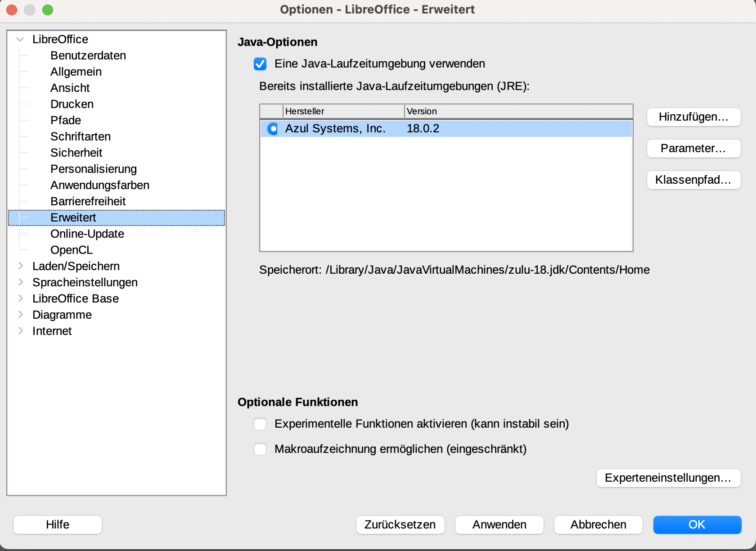Open Schriftarten options
Screen dimensions: 756x551
click(81, 136)
